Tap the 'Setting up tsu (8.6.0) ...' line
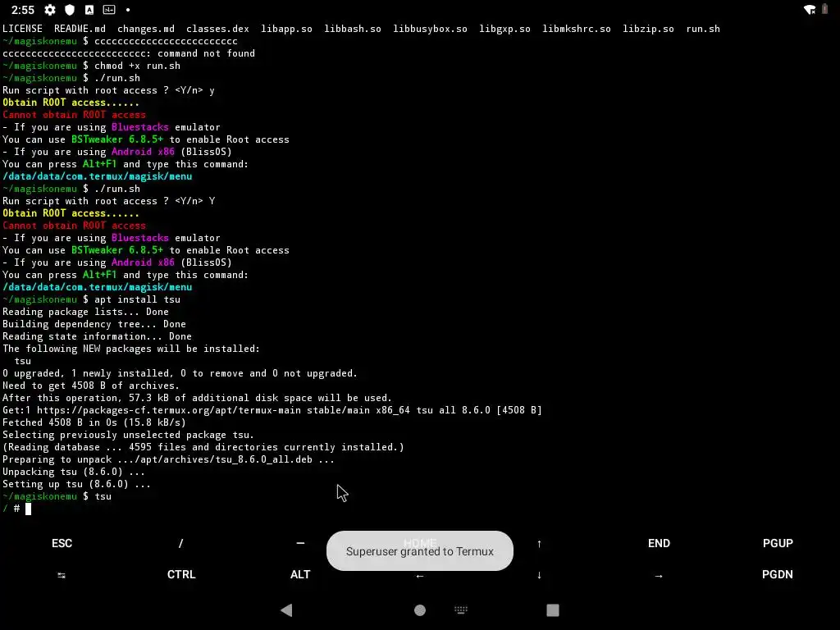Image resolution: width=840 pixels, height=630 pixels. tap(76, 484)
